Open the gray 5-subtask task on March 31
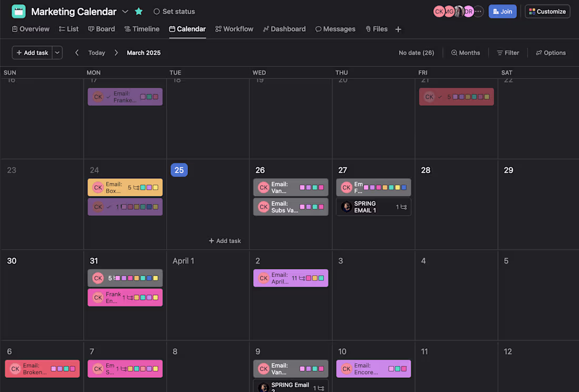The height and width of the screenshot is (392, 579). (x=125, y=278)
